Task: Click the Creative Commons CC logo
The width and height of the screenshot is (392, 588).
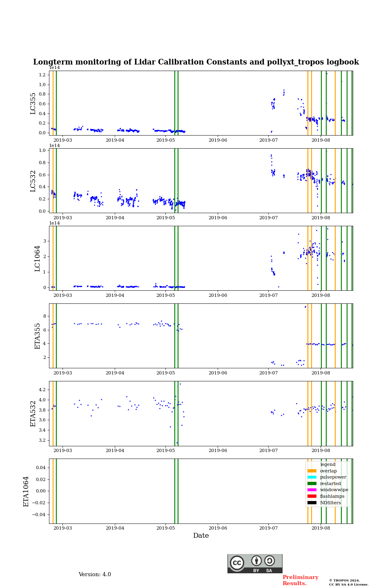Action: (237, 563)
